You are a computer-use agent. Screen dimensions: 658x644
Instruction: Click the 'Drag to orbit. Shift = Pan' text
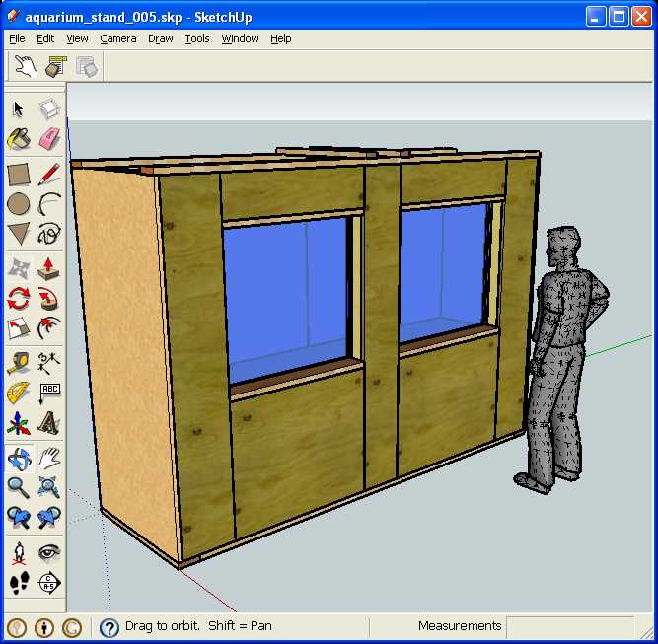[198, 626]
